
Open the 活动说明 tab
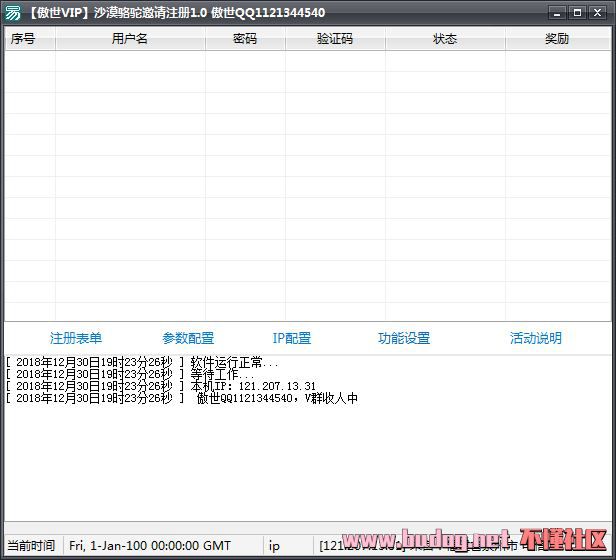[x=536, y=338]
